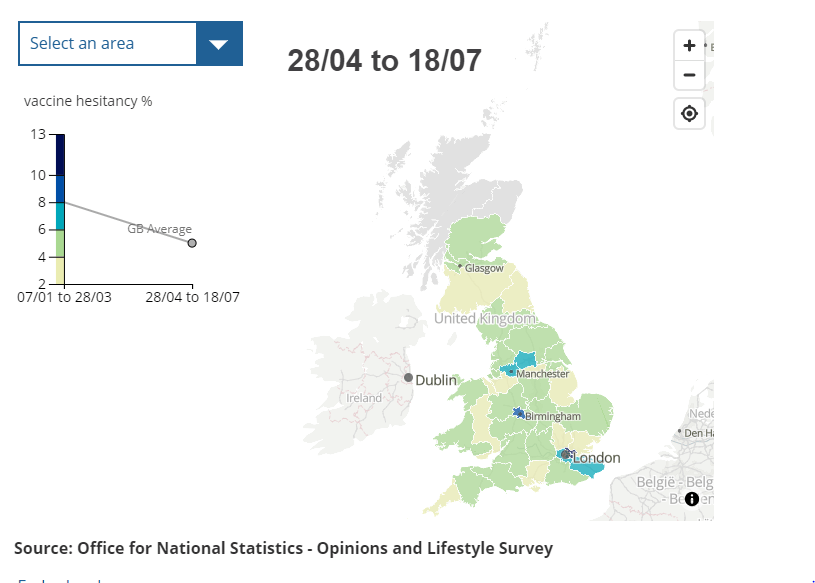Click the pale yellow legend band
Image resolution: width=815 pixels, height=583 pixels.
tap(60, 271)
